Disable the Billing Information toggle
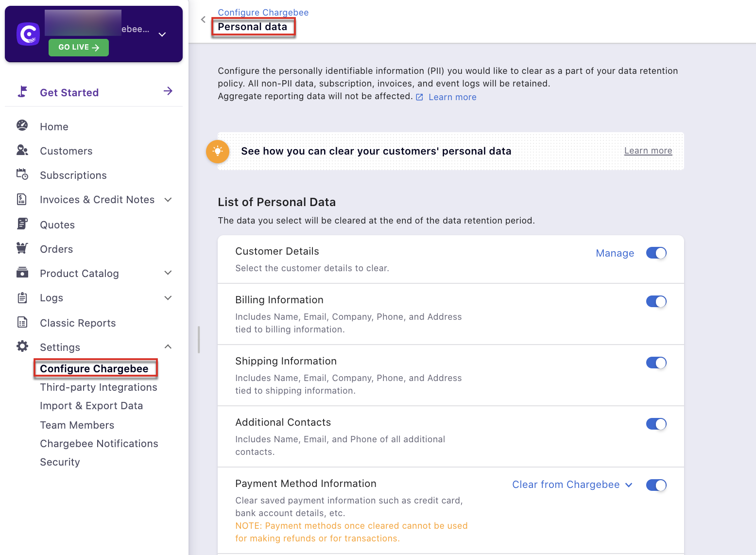The image size is (756, 555). click(656, 301)
